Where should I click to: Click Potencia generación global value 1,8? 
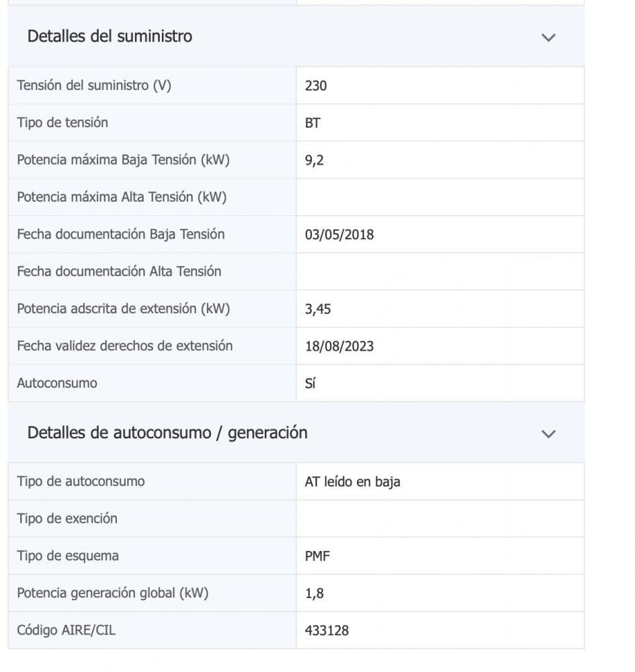click(x=314, y=593)
